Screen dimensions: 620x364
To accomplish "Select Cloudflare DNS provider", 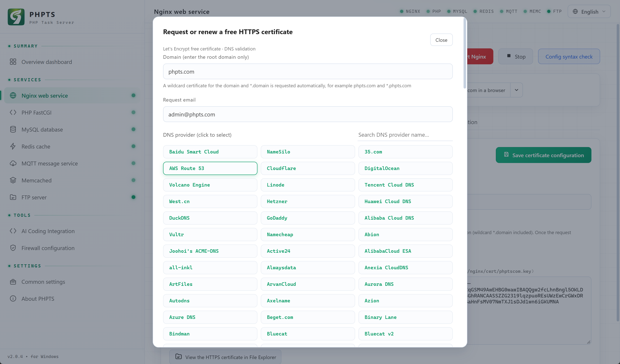I will point(308,168).
